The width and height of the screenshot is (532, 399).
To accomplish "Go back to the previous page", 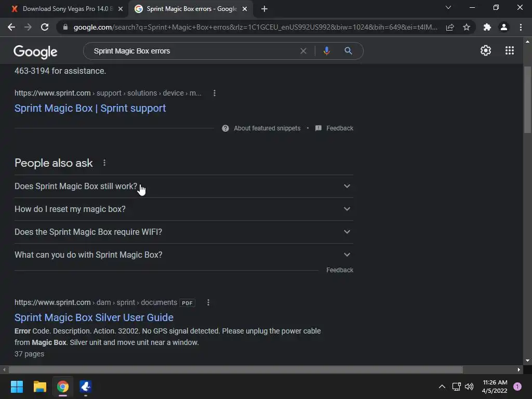I will click(11, 27).
